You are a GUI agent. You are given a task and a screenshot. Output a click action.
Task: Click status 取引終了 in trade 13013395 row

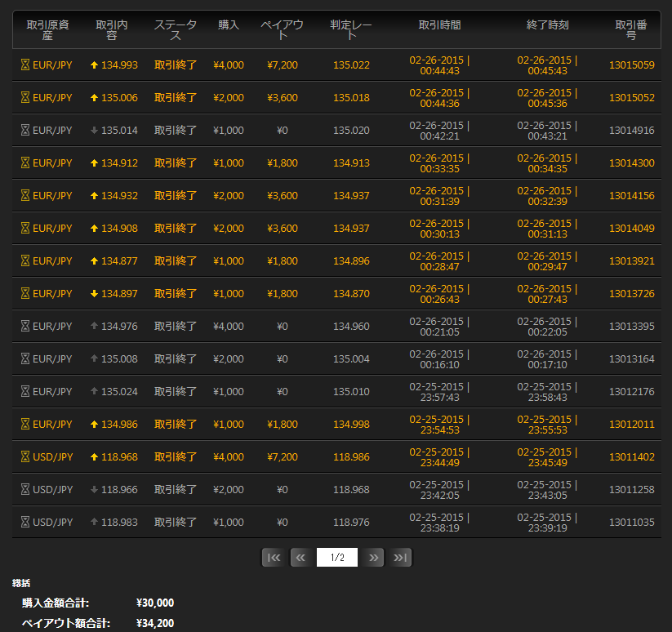pyautogui.click(x=176, y=326)
